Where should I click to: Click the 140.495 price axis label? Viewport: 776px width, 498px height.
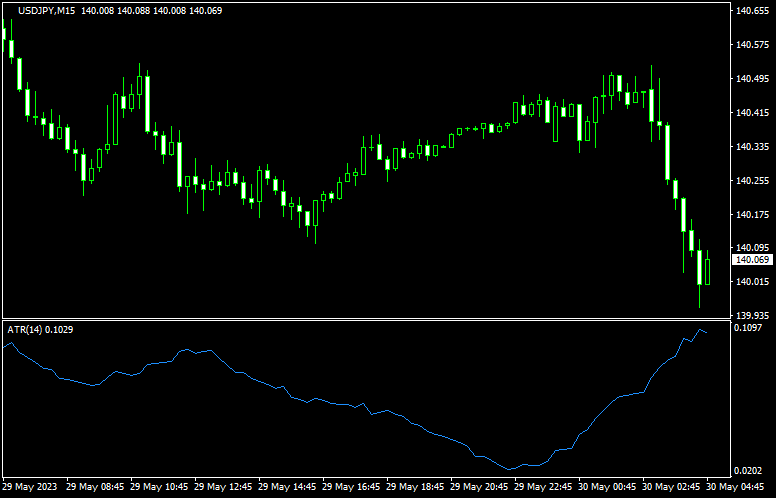click(x=752, y=79)
